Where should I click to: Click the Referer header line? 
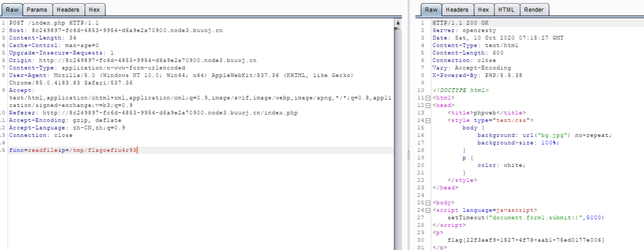coord(153,113)
